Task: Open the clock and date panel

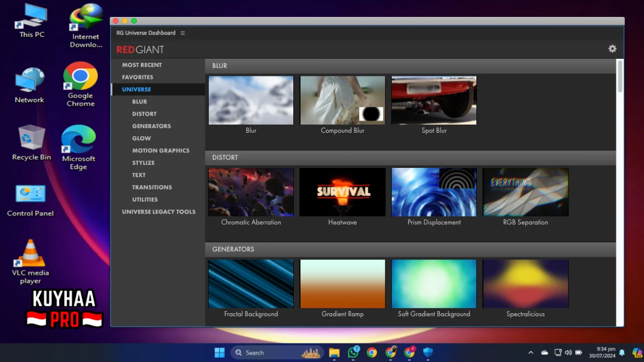Action: tap(602, 352)
